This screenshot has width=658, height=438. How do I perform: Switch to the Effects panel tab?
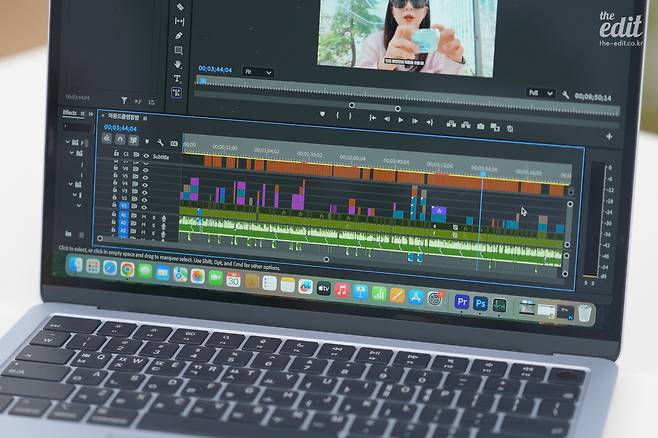click(x=70, y=113)
